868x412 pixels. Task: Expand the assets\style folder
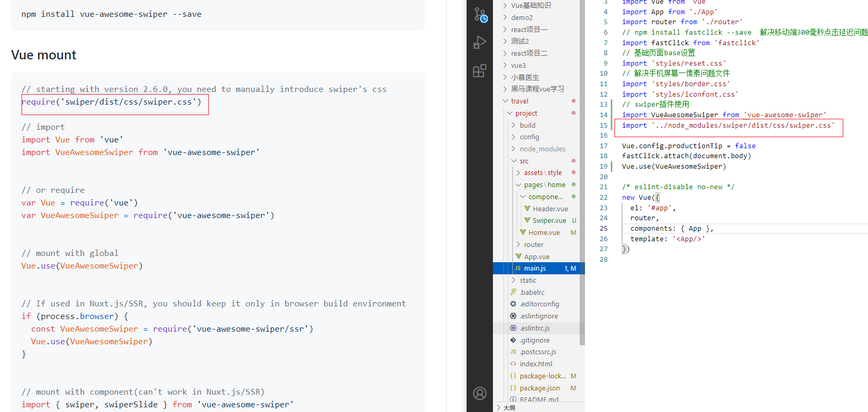518,172
